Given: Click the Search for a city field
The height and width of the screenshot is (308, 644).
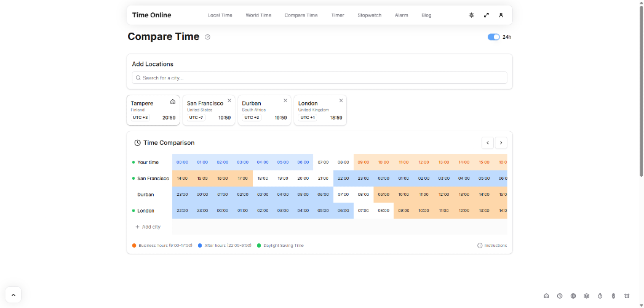Looking at the screenshot, I should pos(319,78).
